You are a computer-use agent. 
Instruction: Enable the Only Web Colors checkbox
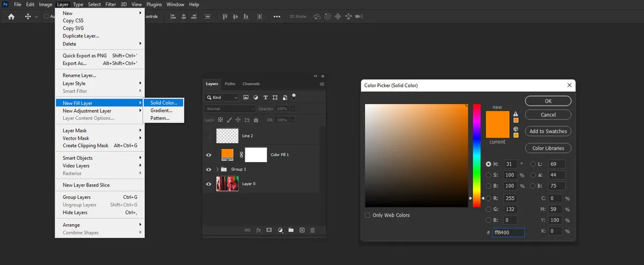368,215
